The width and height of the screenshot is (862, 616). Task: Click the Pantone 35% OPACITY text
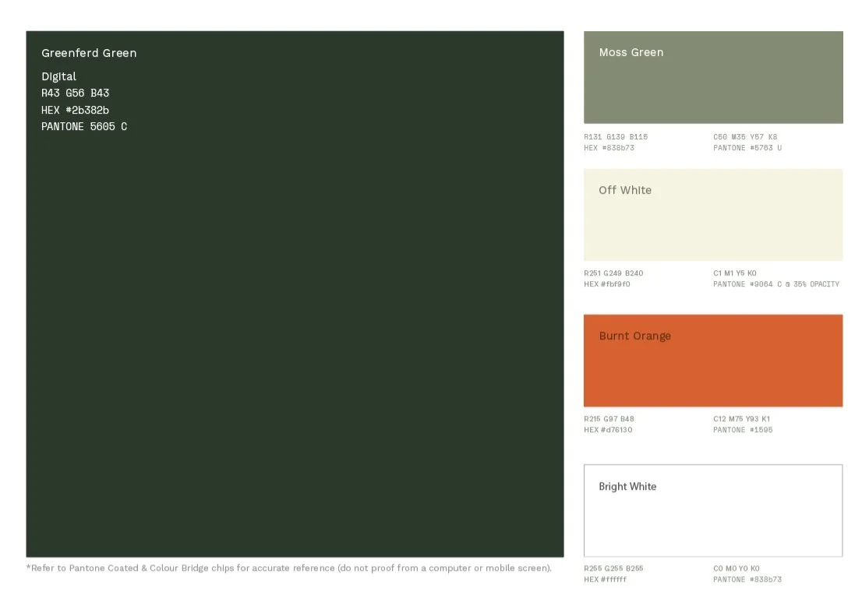coord(776,284)
